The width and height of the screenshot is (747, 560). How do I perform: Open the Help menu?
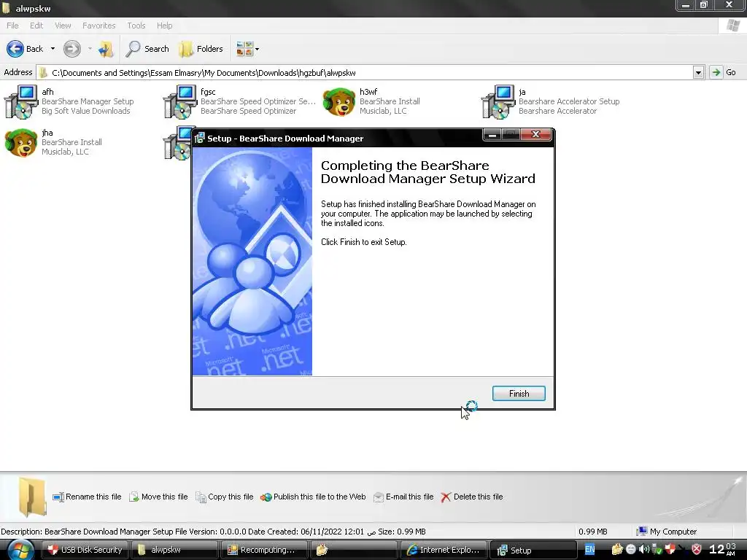tap(164, 26)
